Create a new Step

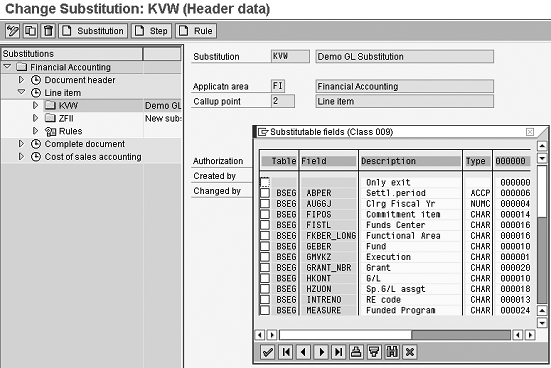pos(151,31)
